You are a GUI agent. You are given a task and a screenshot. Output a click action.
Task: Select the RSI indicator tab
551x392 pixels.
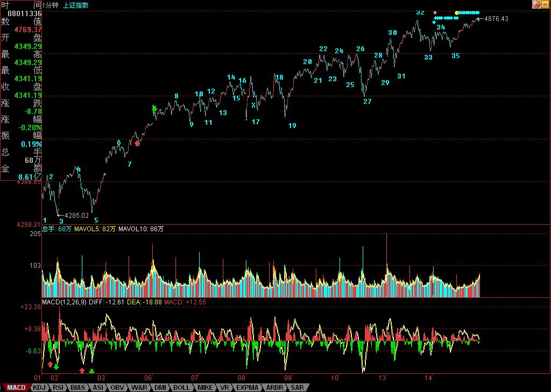pyautogui.click(x=58, y=387)
